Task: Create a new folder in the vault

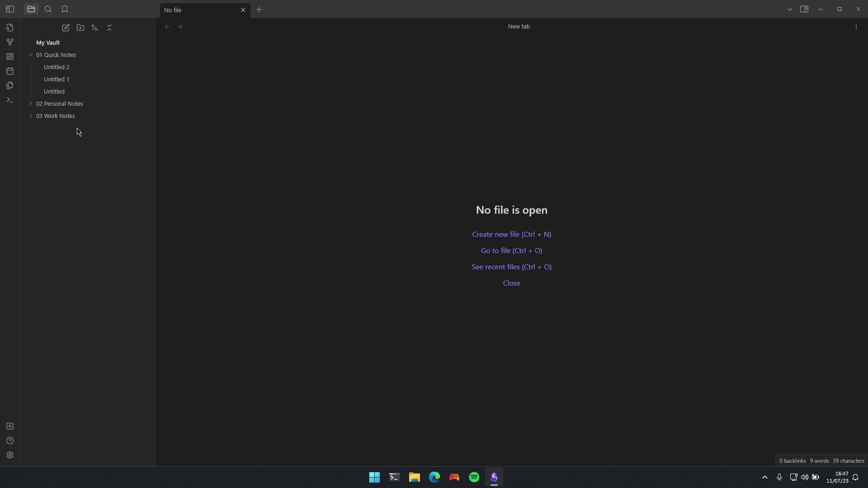Action: coord(80,28)
